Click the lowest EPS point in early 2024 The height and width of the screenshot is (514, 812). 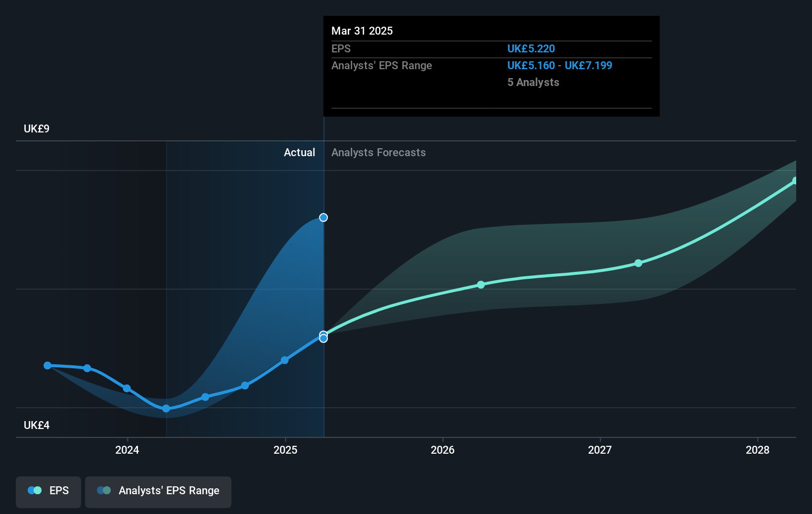coord(166,408)
